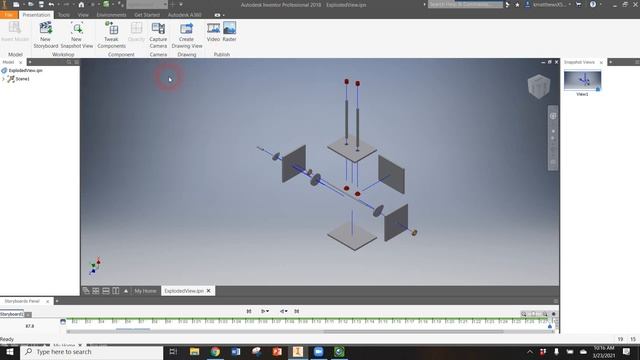Click the Ready status bar text
Image resolution: width=640 pixels, height=360 pixels.
7,339
